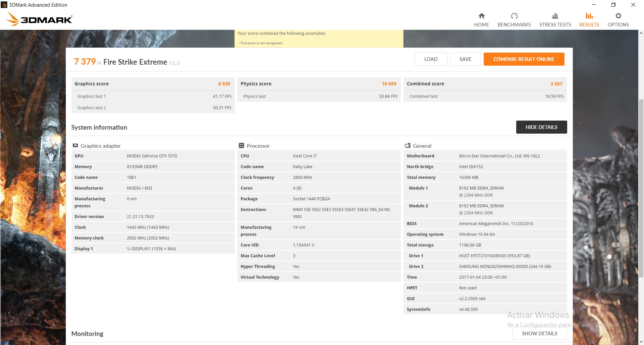644x345 pixels.
Task: Click the Socket 1440 FCBGA package value
Action: (311, 199)
